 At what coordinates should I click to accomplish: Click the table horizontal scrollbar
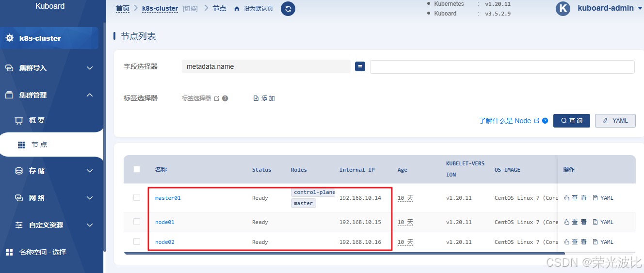(344, 253)
